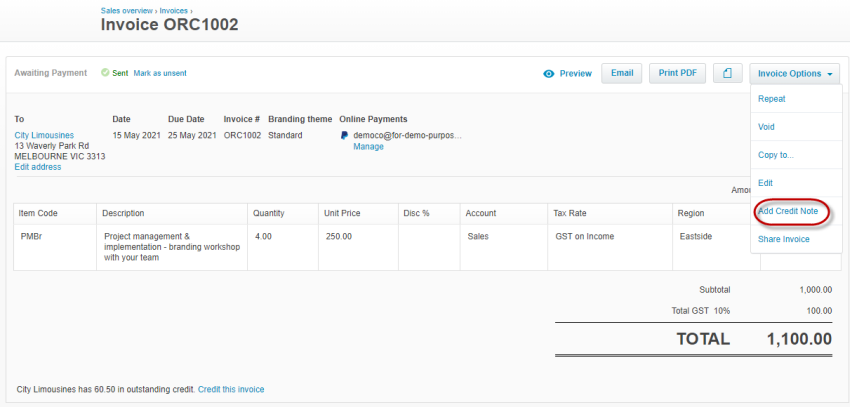Click the Preview eye icon

(x=549, y=74)
